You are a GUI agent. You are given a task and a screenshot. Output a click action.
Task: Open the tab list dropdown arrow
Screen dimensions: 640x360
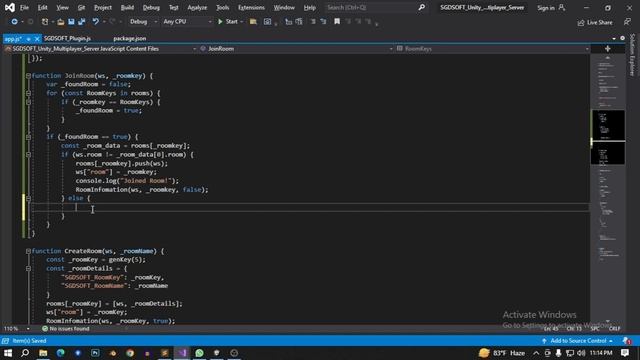click(614, 38)
